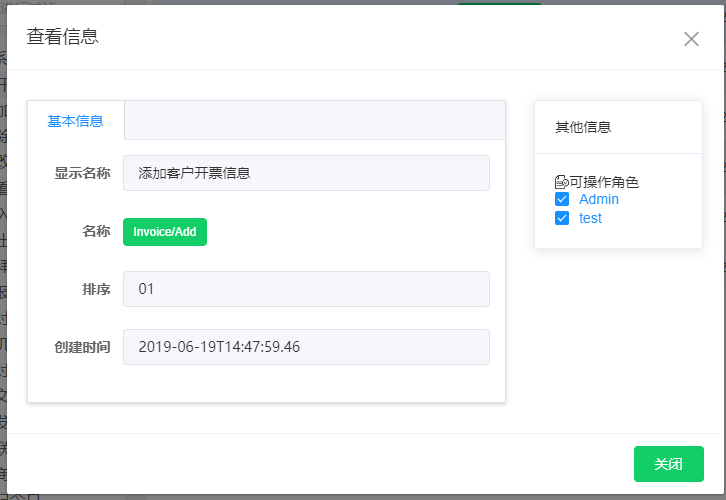Click the 创建时间 field label

[x=82, y=347]
